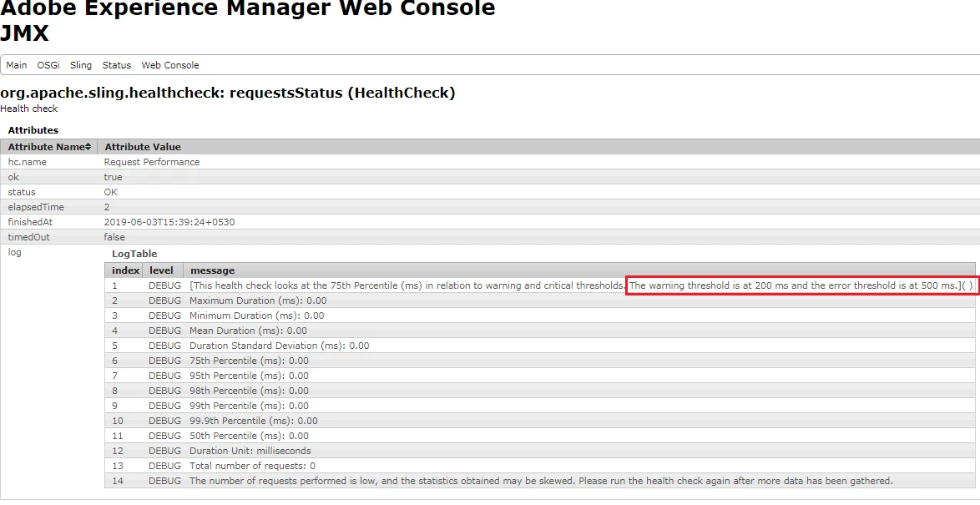Click the log attribute name
Image resolution: width=980 pixels, height=505 pixels.
14,252
